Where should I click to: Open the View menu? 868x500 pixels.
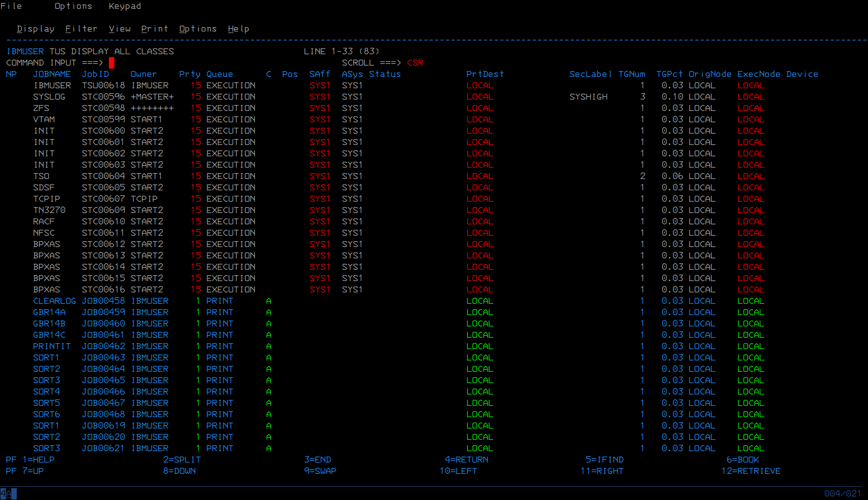click(120, 29)
